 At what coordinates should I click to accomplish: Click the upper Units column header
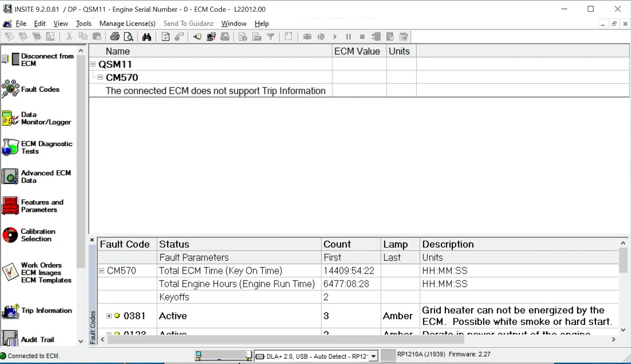(401, 51)
